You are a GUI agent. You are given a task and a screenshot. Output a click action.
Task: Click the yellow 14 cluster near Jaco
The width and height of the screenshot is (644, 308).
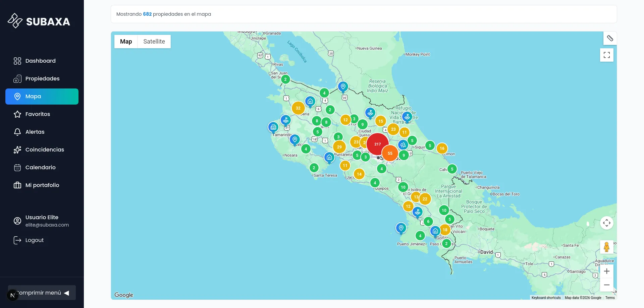359,174
